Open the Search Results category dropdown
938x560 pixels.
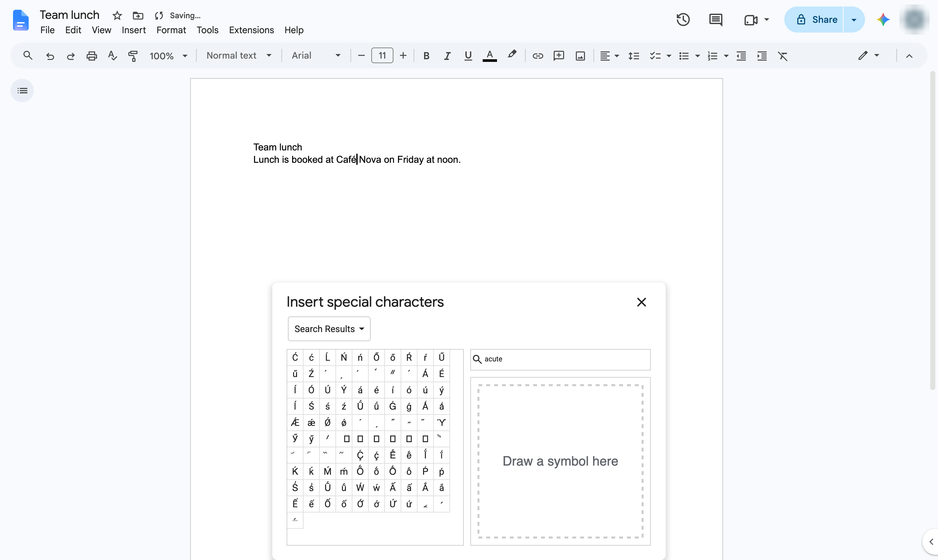point(329,329)
